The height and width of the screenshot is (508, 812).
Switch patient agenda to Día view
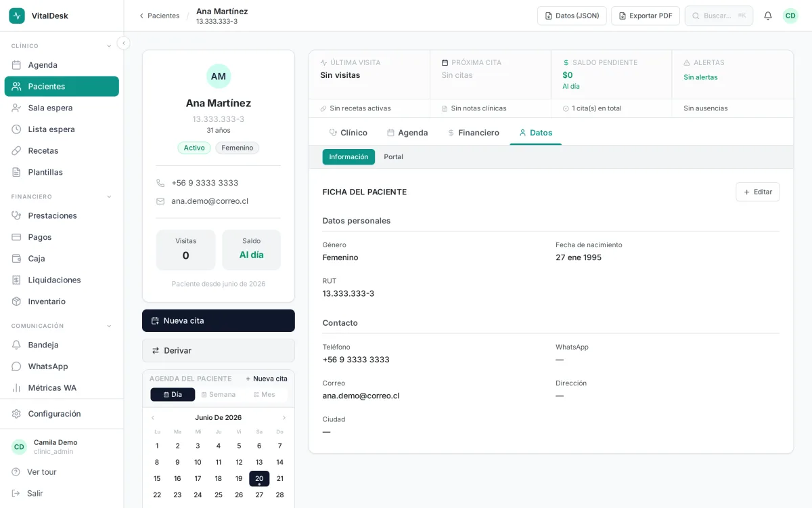click(x=173, y=394)
